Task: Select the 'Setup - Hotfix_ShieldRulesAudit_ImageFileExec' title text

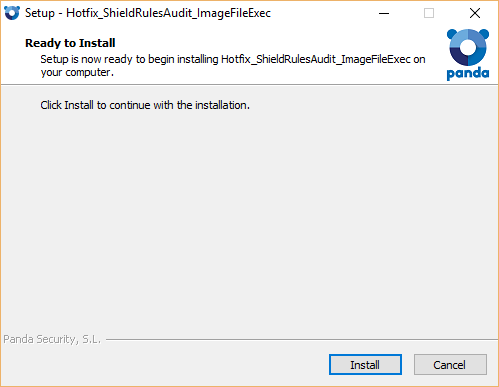Action: pos(148,13)
